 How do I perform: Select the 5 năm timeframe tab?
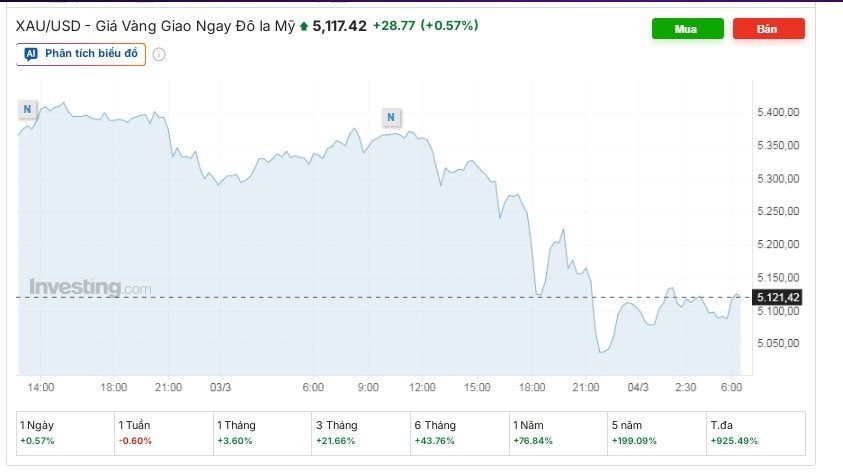pos(656,432)
